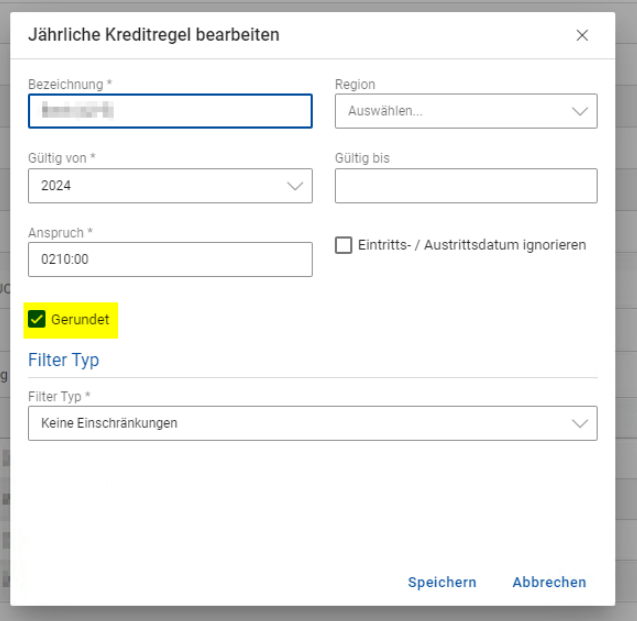Click the blue Filter Typ section heading

point(63,360)
